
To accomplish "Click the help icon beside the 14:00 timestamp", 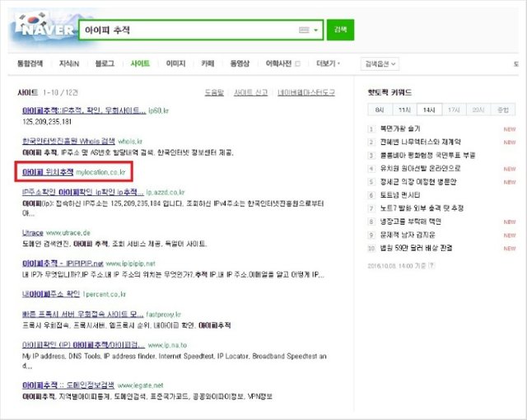I will pos(431,266).
